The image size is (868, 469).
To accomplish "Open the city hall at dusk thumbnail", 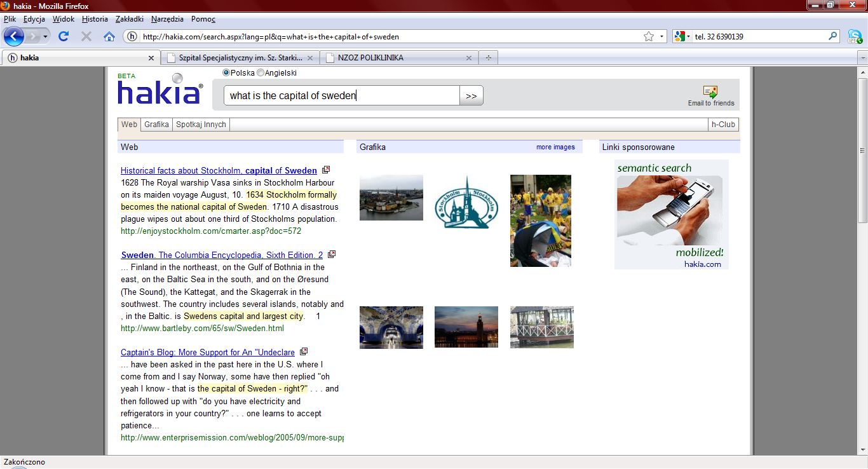I will point(466,327).
